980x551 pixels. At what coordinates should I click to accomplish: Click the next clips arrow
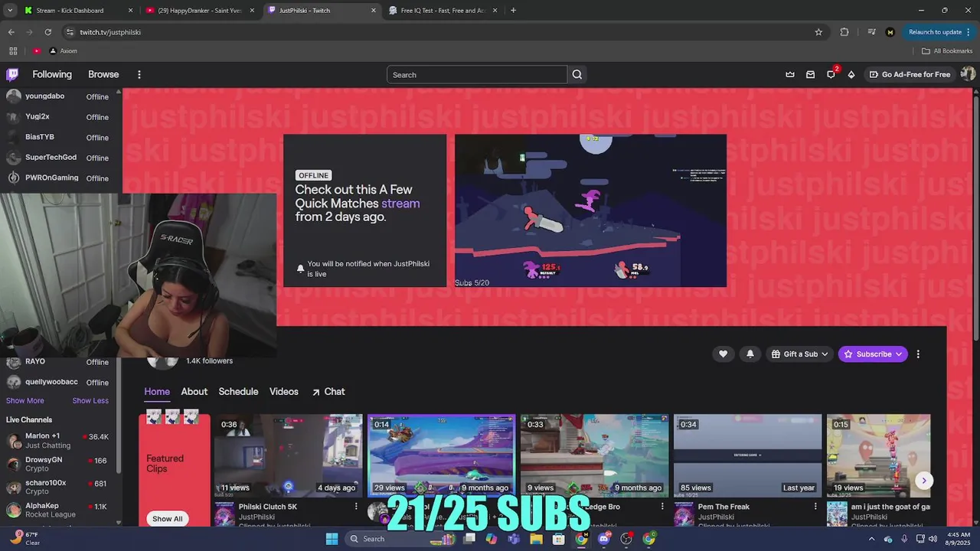(x=924, y=481)
